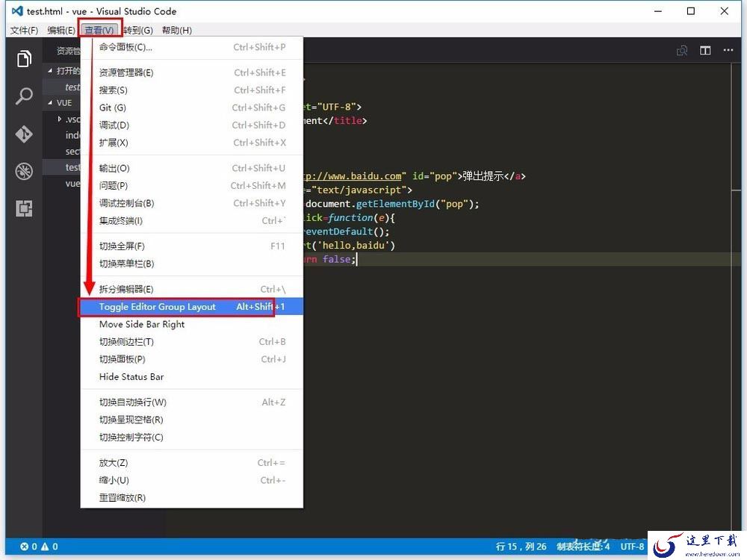Select 扩展(X) menu entry
Screen dimensions: 747x560
pyautogui.click(x=192, y=143)
